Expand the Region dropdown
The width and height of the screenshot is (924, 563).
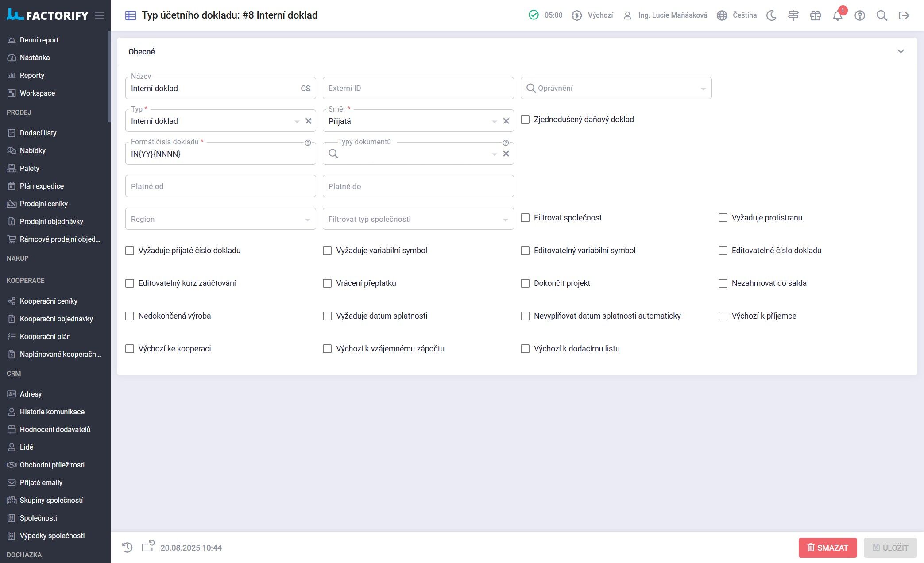point(220,219)
